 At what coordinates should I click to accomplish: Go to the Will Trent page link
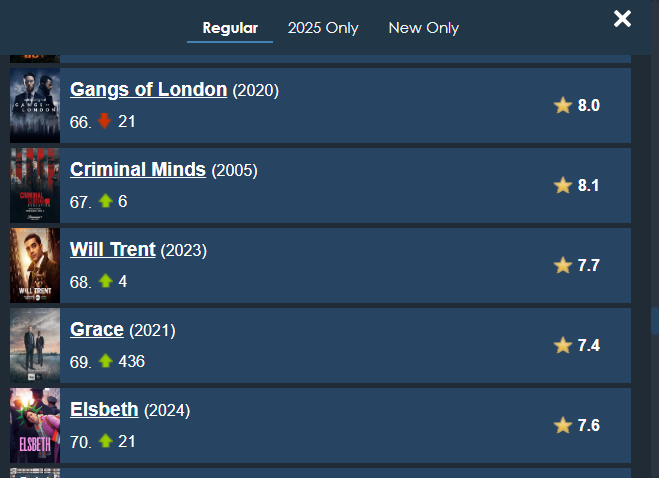click(x=113, y=249)
